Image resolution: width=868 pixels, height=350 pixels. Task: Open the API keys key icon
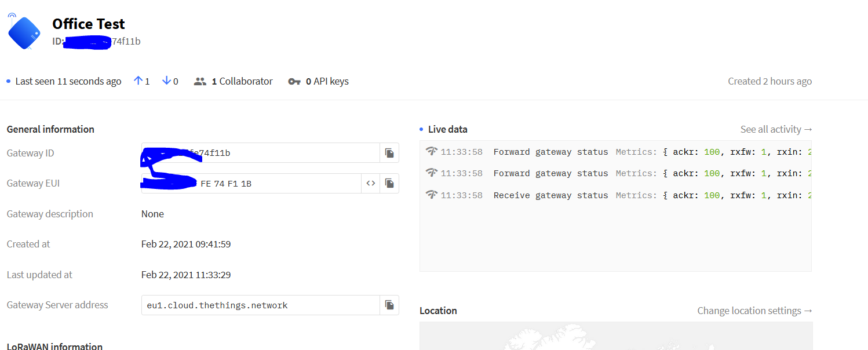coord(294,81)
